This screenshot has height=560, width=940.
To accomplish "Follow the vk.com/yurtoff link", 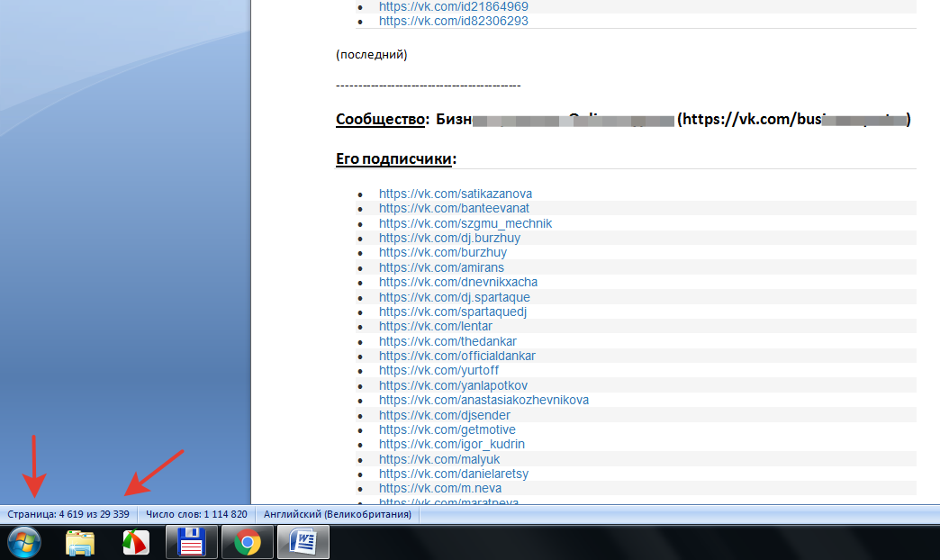I will [438, 371].
